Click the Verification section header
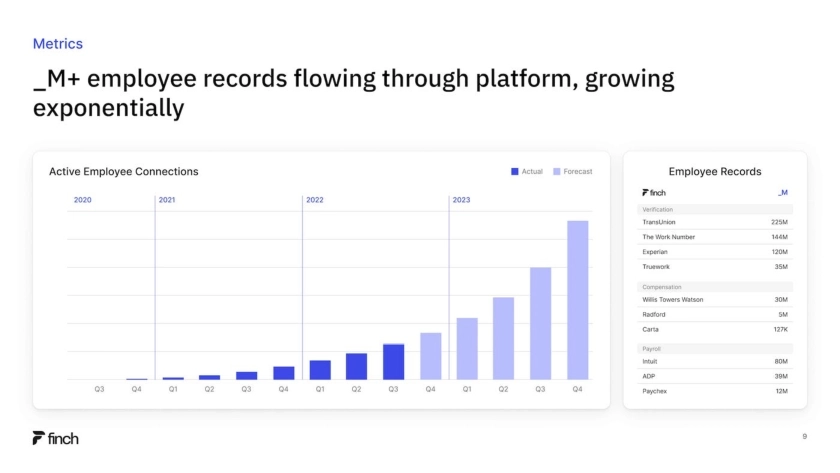Screen dimensions: 840x473 click(x=658, y=209)
